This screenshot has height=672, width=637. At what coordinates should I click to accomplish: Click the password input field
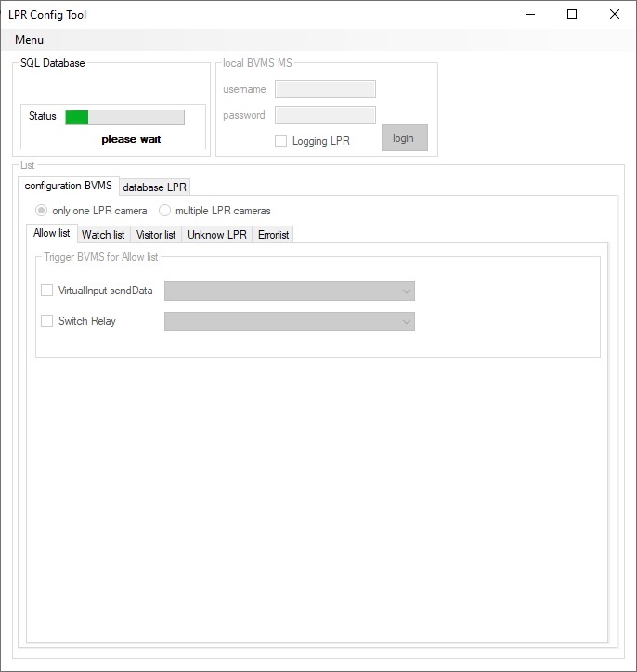point(325,115)
